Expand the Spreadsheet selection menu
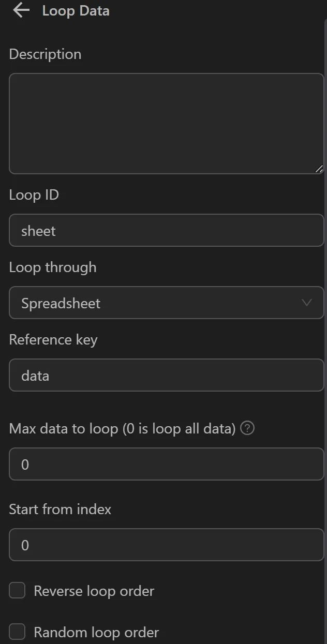The image size is (327, 644). click(x=166, y=303)
